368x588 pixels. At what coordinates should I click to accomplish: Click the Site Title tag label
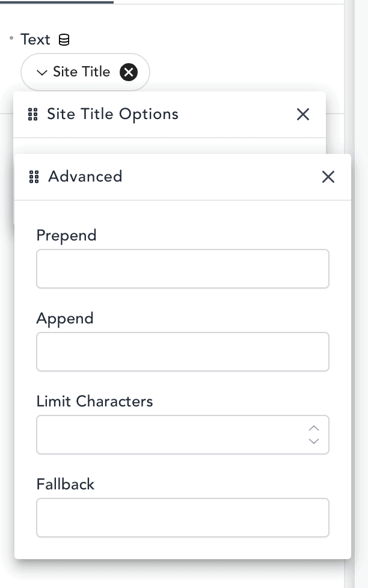coord(81,72)
